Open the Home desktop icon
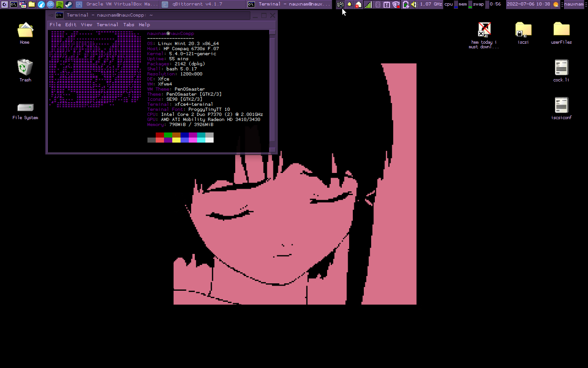Screen dimensions: 588x368 click(x=25, y=33)
